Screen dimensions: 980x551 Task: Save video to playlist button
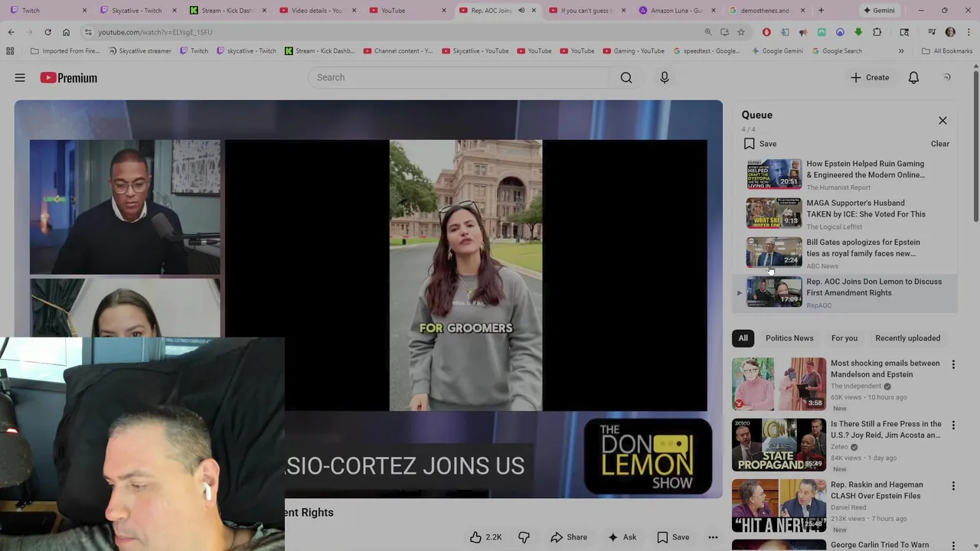click(x=673, y=537)
